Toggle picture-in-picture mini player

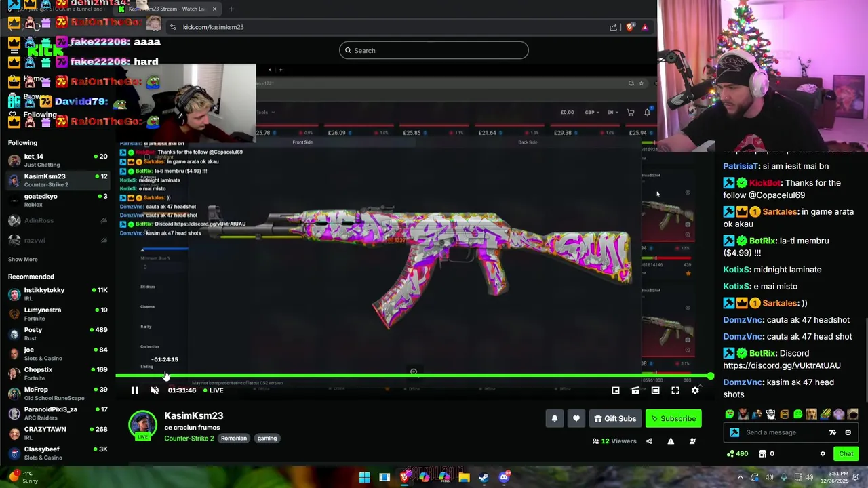616,390
